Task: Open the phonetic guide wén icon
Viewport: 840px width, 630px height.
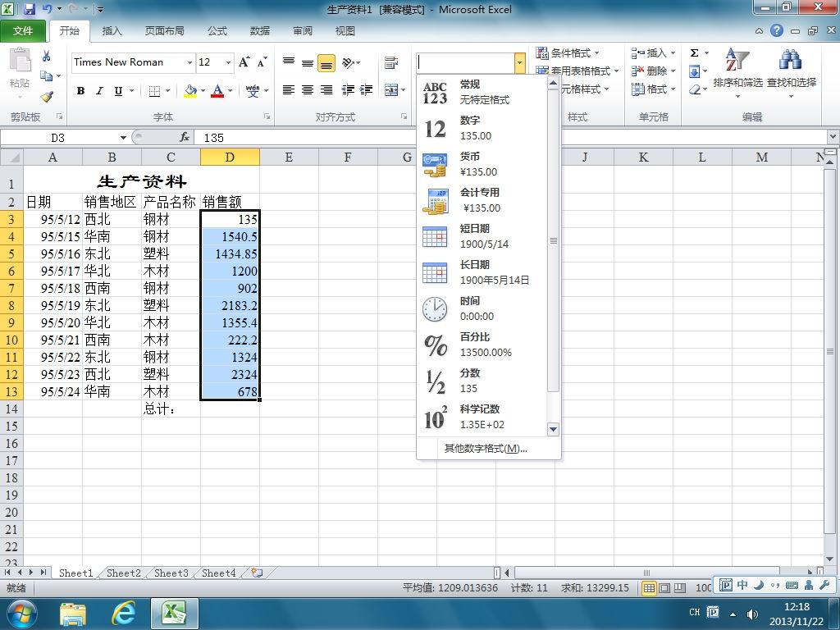Action: coord(253,91)
